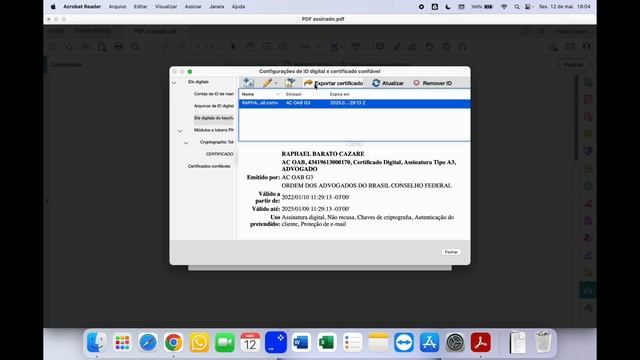This screenshot has width=640, height=360.
Task: Open the Apple menu
Action: pyautogui.click(x=53, y=7)
